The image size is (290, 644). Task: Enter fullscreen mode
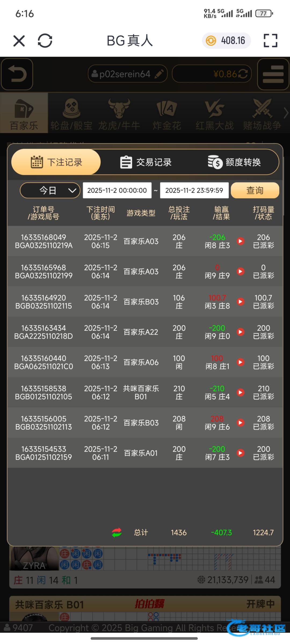point(270,41)
